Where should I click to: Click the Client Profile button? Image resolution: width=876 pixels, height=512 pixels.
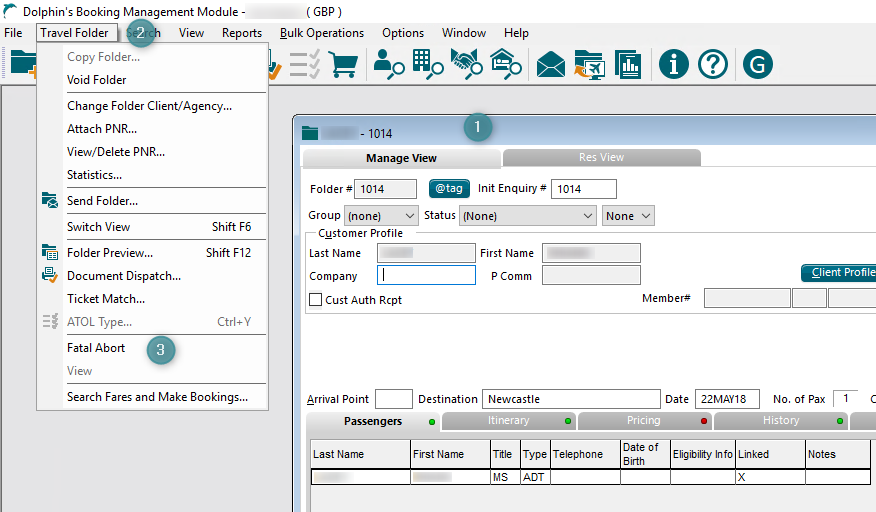click(x=839, y=273)
